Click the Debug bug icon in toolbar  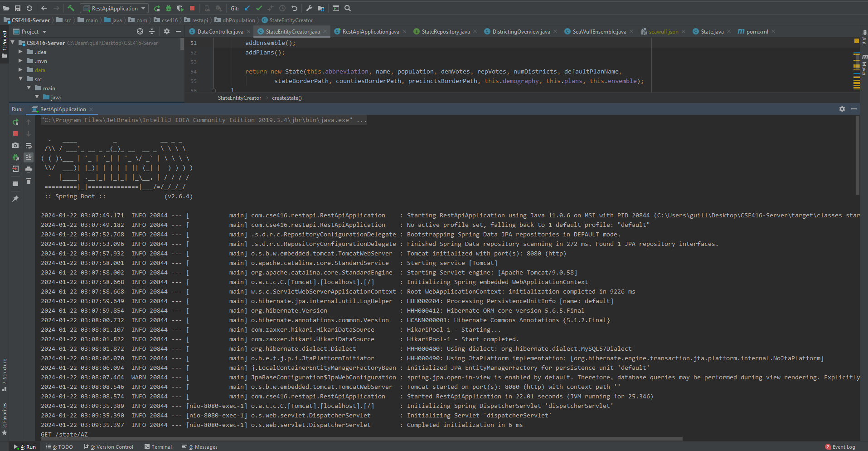click(x=169, y=8)
